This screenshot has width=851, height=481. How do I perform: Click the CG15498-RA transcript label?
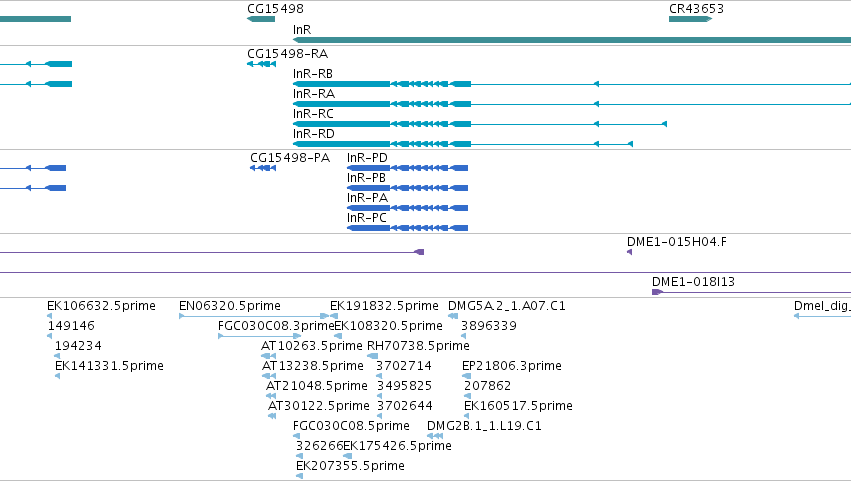pyautogui.click(x=288, y=54)
